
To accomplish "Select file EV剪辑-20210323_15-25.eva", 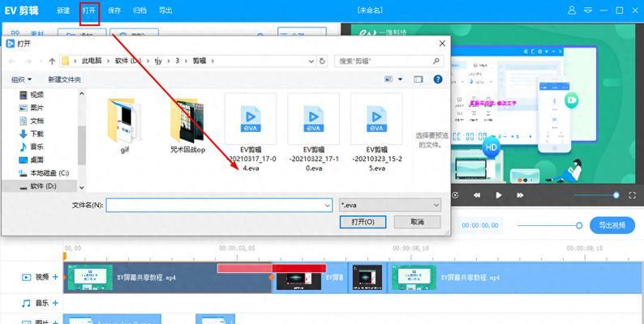I will tap(376, 133).
